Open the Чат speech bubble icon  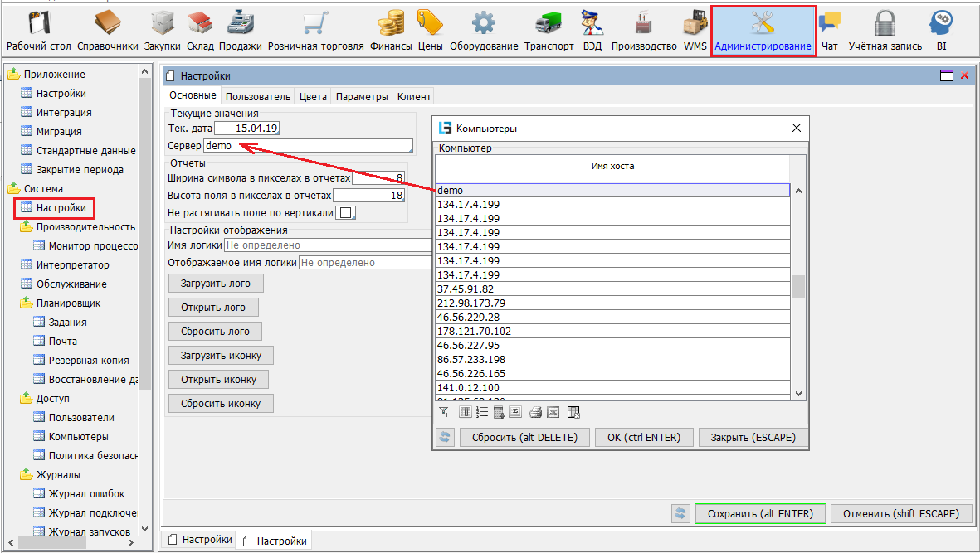pyautogui.click(x=829, y=24)
